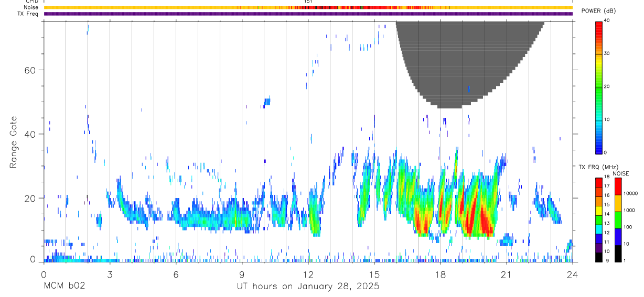The width and height of the screenshot is (644, 297).
Task: Click the 40 label on power colorbar
Action: [607, 20]
